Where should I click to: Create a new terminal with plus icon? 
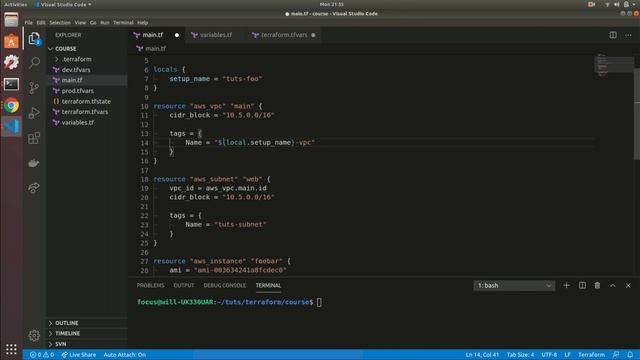566,285
